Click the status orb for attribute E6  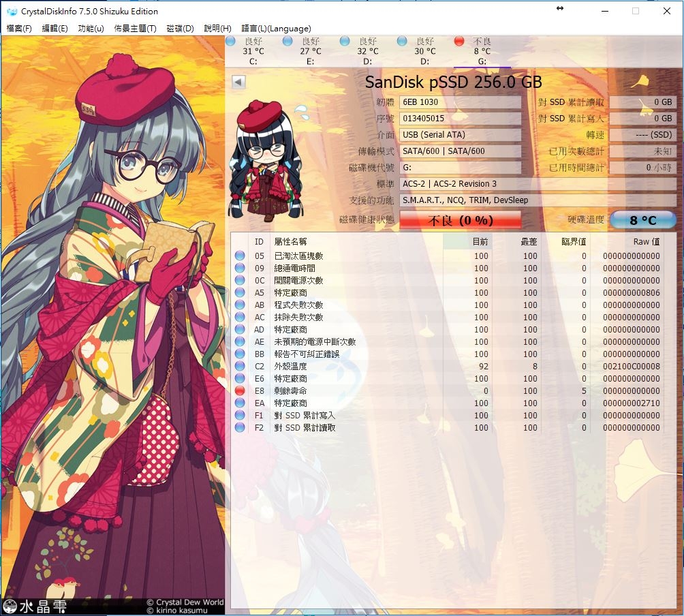pyautogui.click(x=240, y=378)
